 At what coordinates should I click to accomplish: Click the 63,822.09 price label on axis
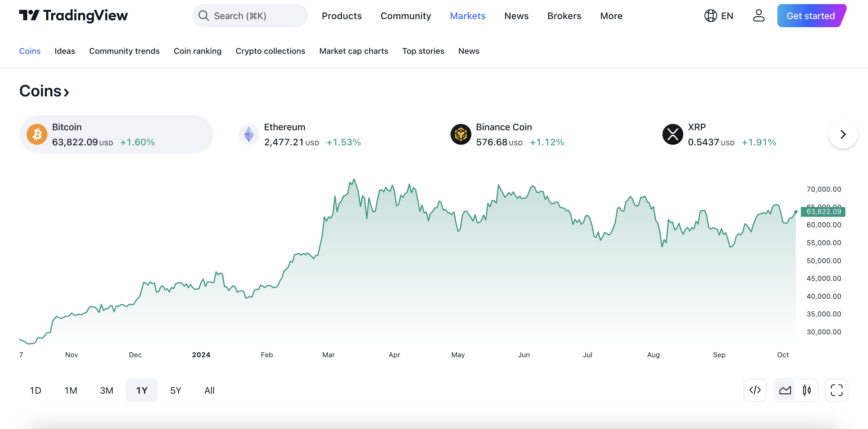pos(823,212)
